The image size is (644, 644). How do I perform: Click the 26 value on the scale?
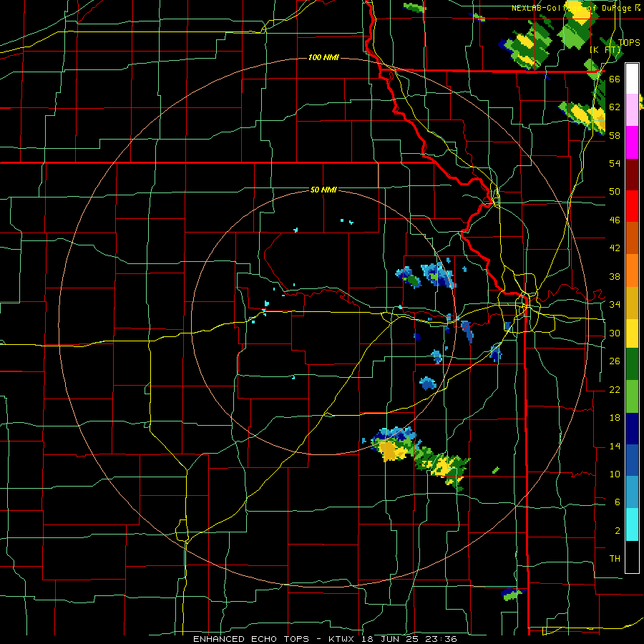point(615,361)
